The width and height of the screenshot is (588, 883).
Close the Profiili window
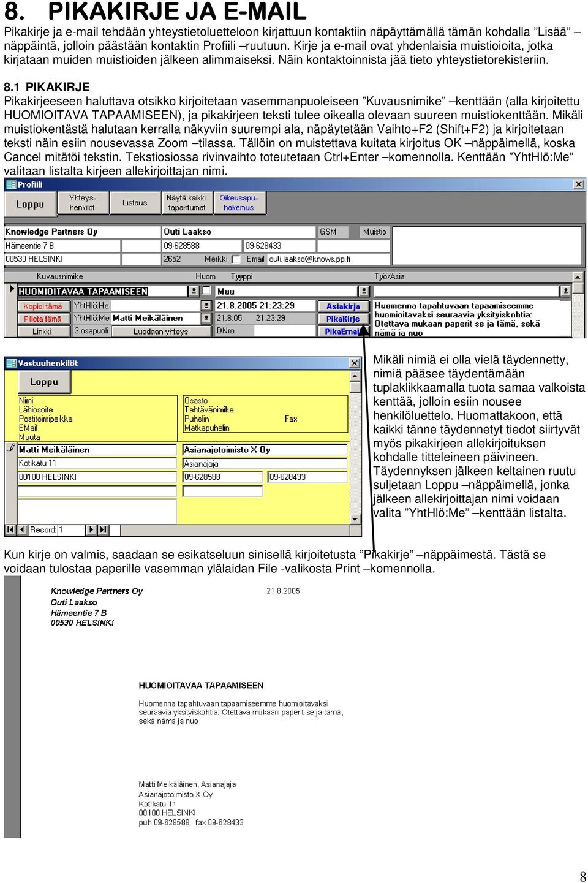579,184
